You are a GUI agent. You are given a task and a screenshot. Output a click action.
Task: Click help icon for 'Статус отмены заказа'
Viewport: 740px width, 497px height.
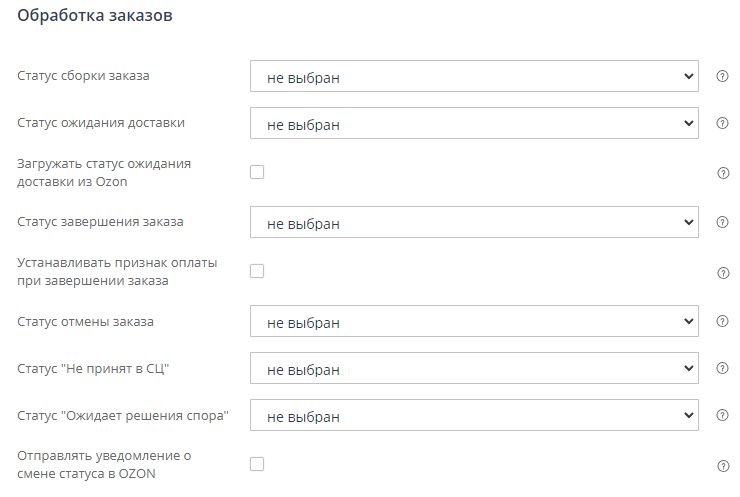[x=722, y=322]
